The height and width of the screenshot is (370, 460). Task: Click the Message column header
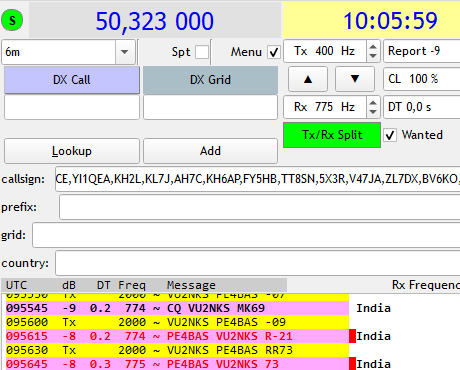pyautogui.click(x=191, y=285)
